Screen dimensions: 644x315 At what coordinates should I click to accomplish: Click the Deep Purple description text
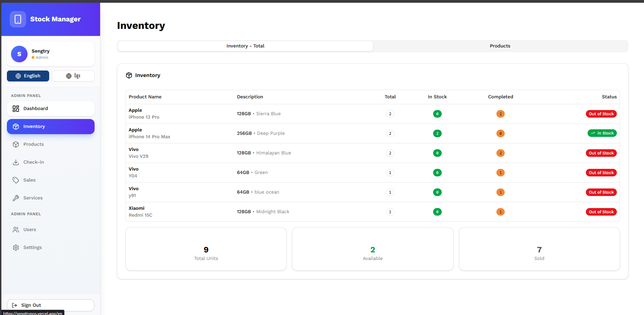click(271, 133)
